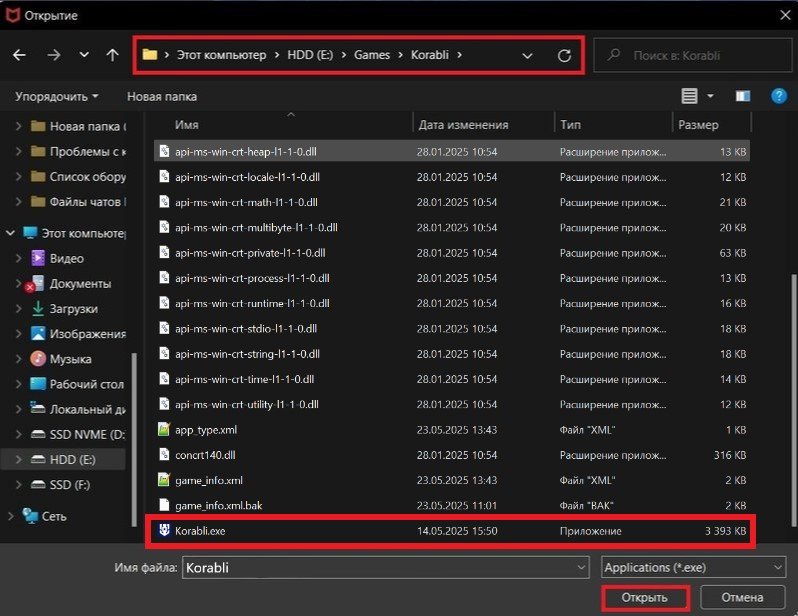The width and height of the screenshot is (798, 616).
Task: Click the app_type.xml file icon
Action: [x=164, y=429]
